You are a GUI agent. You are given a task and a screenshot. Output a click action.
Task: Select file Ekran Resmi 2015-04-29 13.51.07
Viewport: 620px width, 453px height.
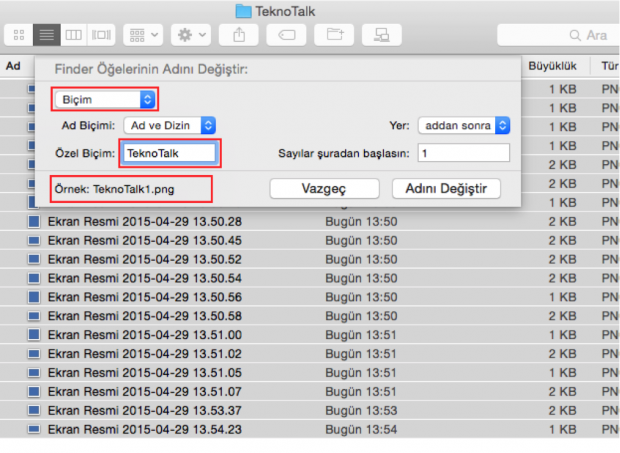(145, 392)
